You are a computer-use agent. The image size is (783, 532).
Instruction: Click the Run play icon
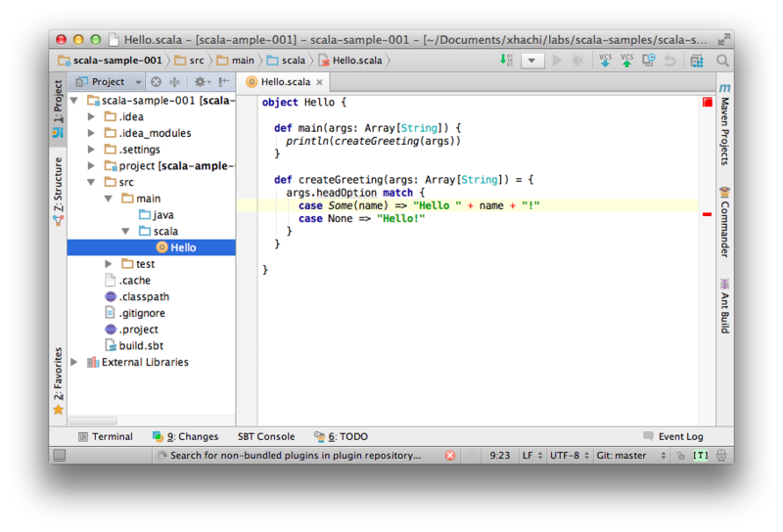pos(557,61)
